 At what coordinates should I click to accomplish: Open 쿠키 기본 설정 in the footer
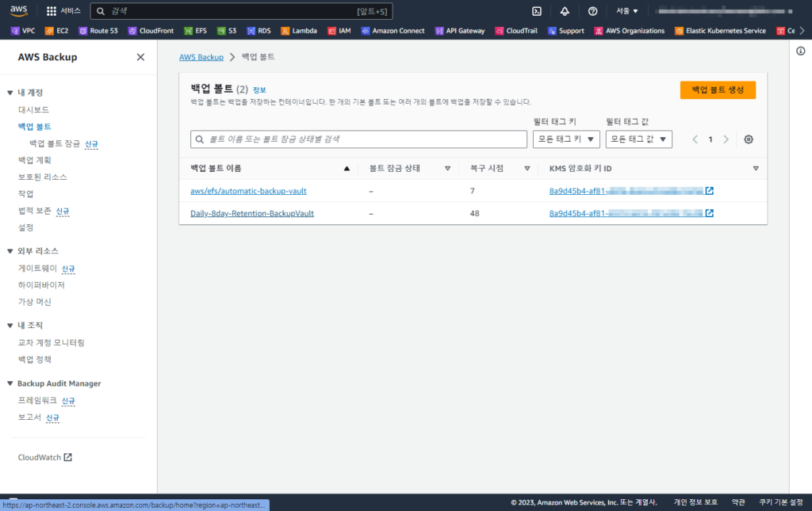coord(781,502)
